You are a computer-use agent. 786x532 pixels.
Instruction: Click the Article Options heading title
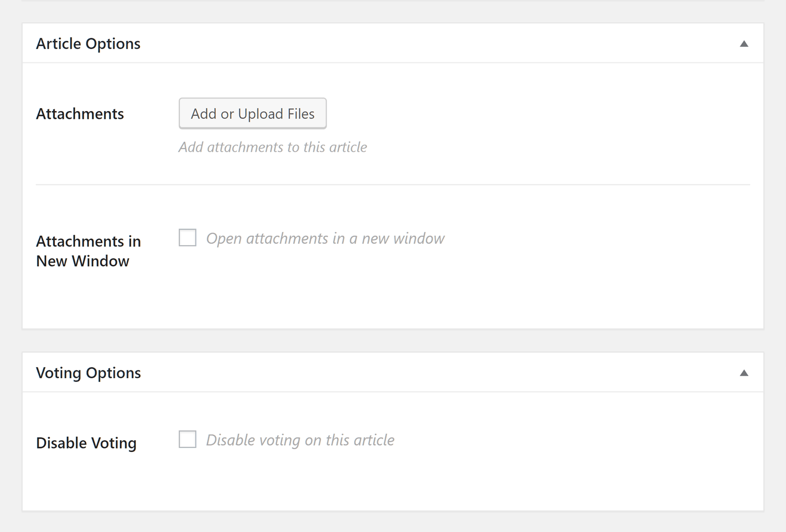[x=88, y=44]
